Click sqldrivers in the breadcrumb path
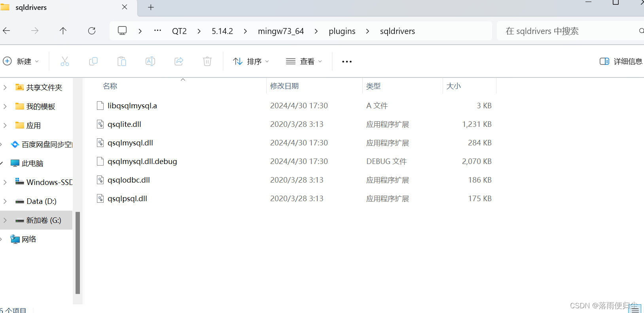Screen dimensions: 644x313 pos(398,31)
